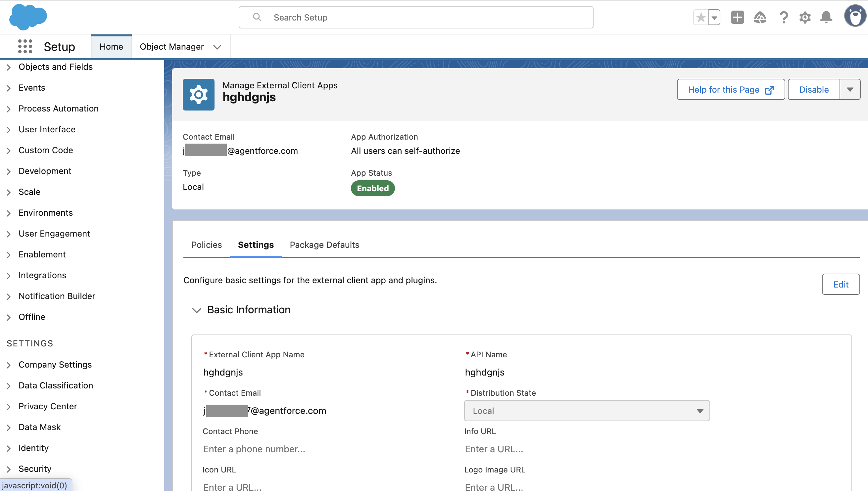
Task: Click the Disable button
Action: (x=813, y=89)
